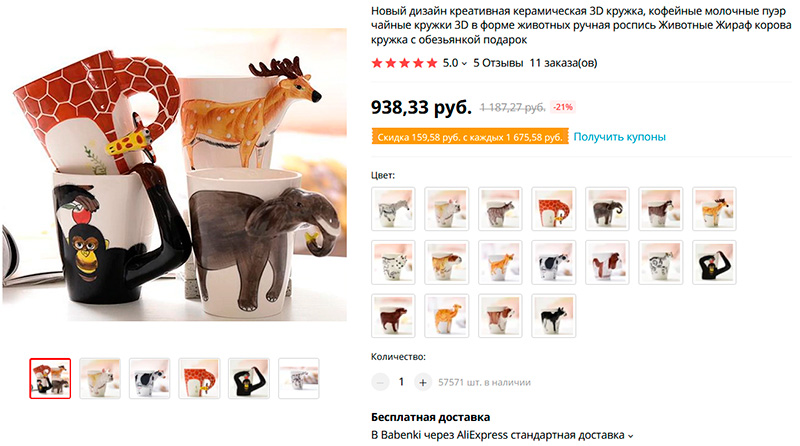The width and height of the screenshot is (800, 446).
Task: Show the cow mug thumbnail image
Action: pos(149,378)
